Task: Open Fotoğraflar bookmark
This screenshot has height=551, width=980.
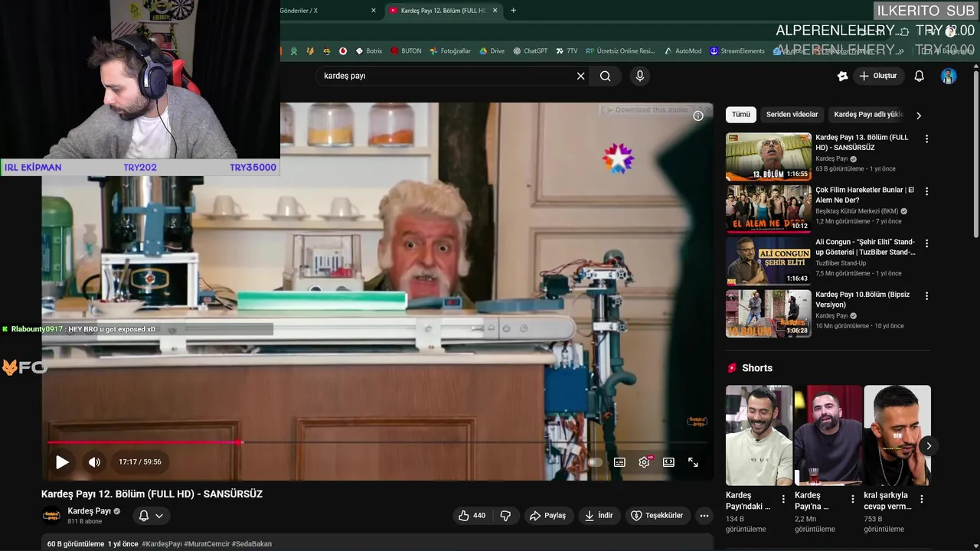Action: 450,51
